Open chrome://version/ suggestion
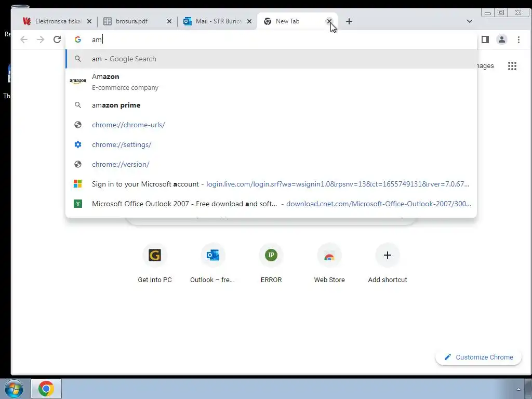Screen dimensions: 532x399 [271, 164]
